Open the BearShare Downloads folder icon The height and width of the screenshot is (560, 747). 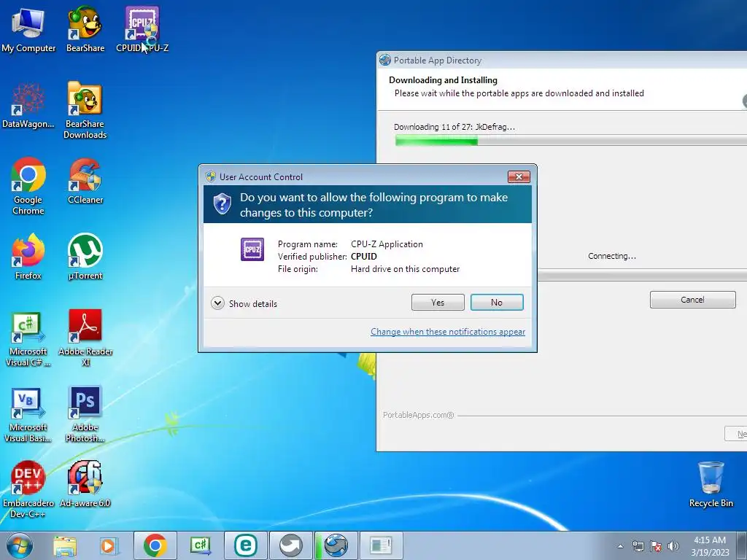coord(85,111)
